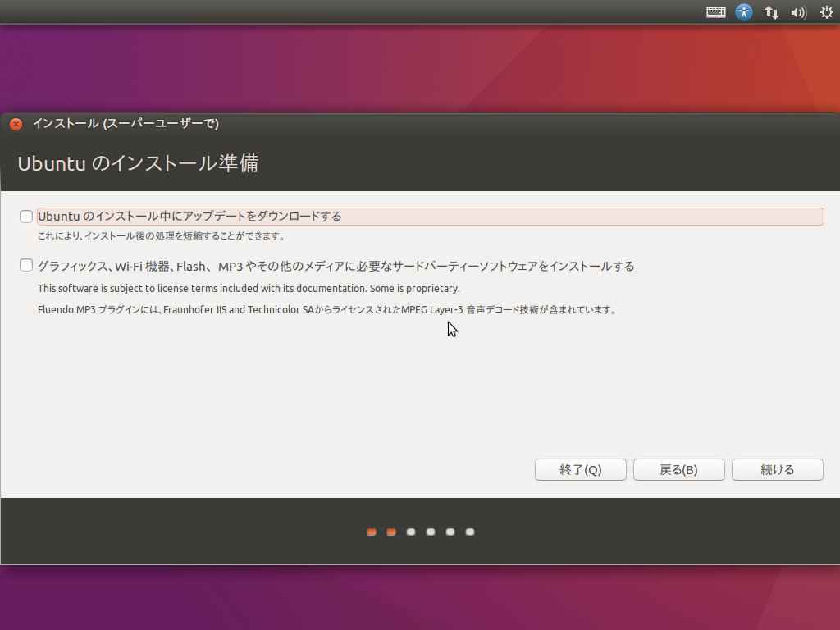This screenshot has width=840, height=630.
Task: Select the 'グラフィックス、Wi-Fi 機器、Flash' third-party label text
Action: coord(336,267)
